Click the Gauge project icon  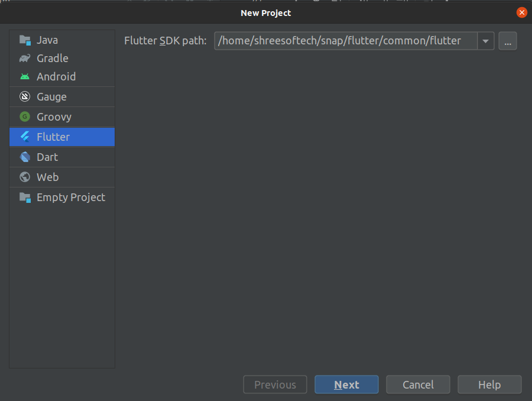[x=25, y=97]
